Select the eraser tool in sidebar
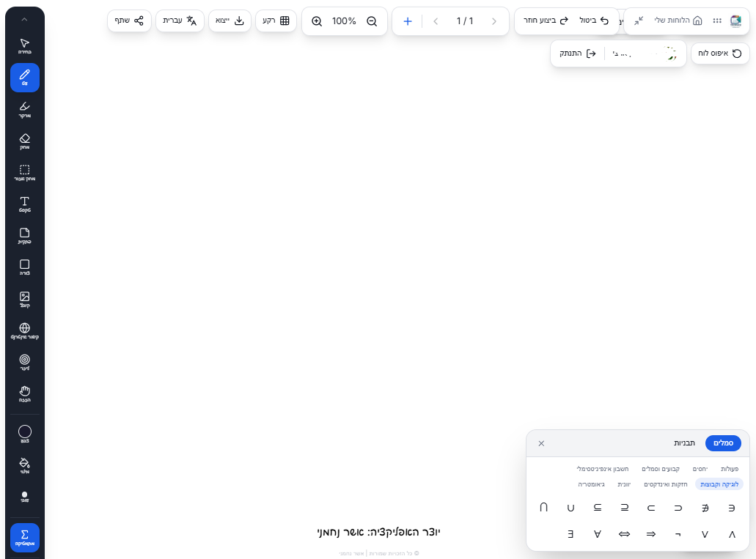Viewport: 756px width, 559px height. [24, 141]
